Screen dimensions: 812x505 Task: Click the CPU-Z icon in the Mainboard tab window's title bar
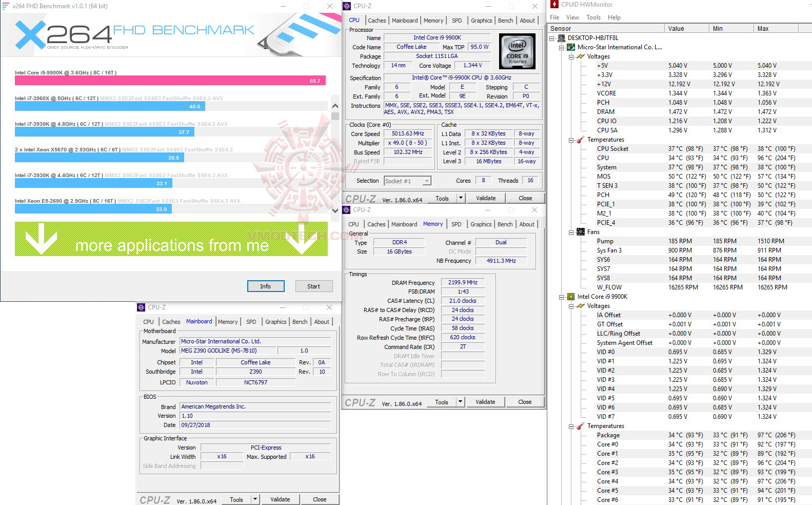(x=141, y=307)
